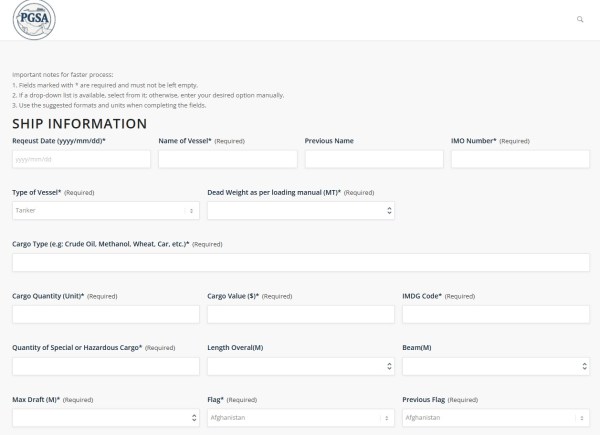Open the Type of Vessel dropdown
This screenshot has height=435, width=600.
106,211
